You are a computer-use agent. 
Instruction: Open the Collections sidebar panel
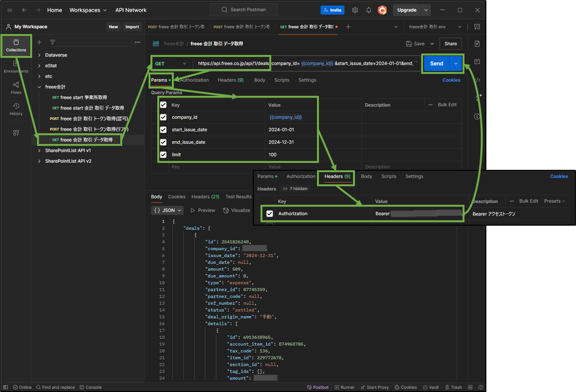click(x=16, y=46)
